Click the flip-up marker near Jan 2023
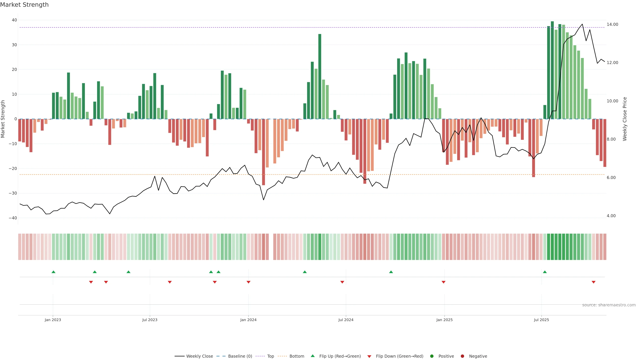Viewport: 644px width, 362px height. 53,272
